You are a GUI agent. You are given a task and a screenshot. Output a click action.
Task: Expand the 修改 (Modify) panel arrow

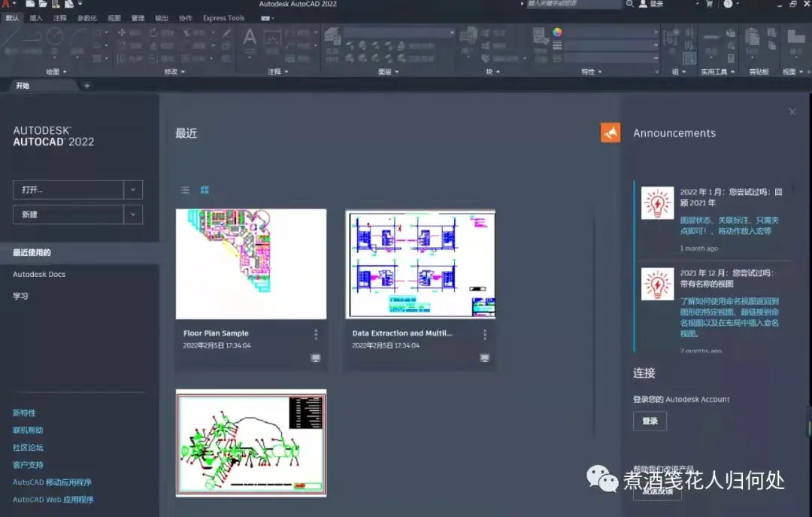pos(183,71)
